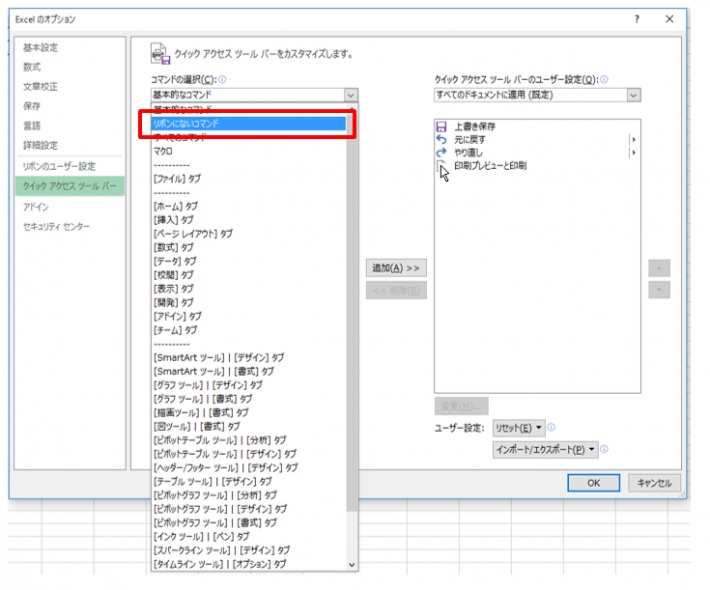Screen dimensions: 710x590
Task: Click the move up arrow button
Action: pos(659,268)
